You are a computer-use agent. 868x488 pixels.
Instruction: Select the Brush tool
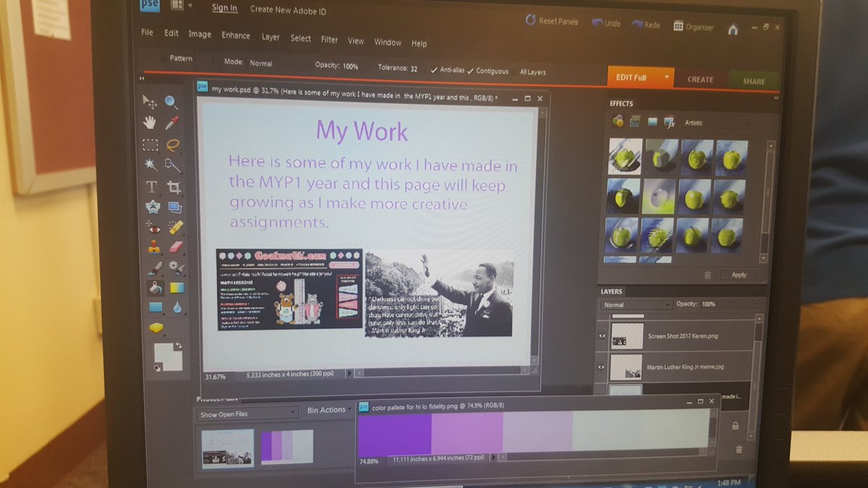(154, 267)
